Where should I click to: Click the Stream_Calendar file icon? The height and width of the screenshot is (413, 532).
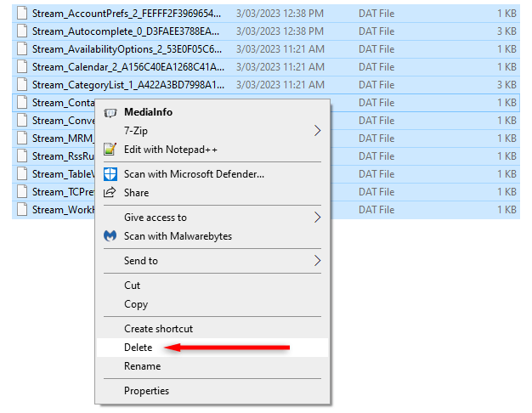[x=22, y=67]
